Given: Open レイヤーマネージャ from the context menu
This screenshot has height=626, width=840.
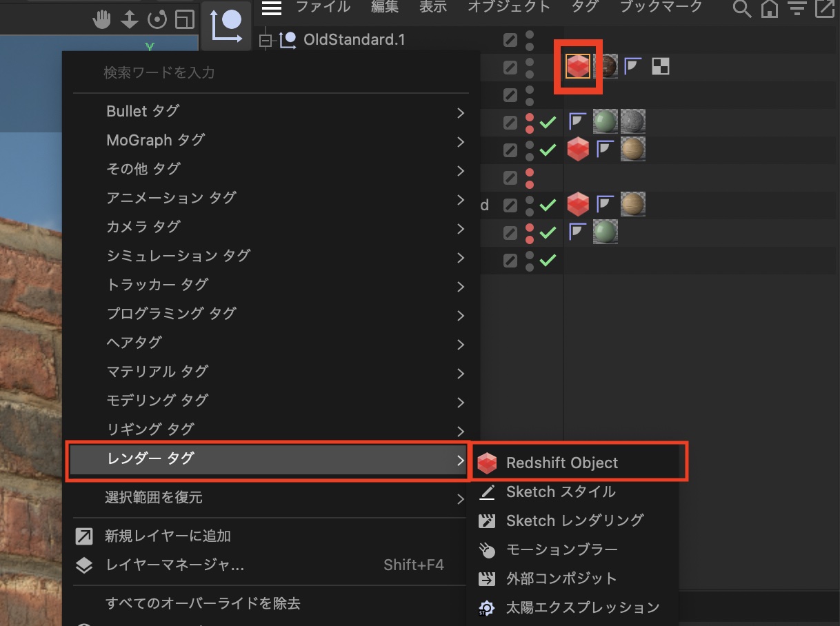Looking at the screenshot, I should pos(174,565).
